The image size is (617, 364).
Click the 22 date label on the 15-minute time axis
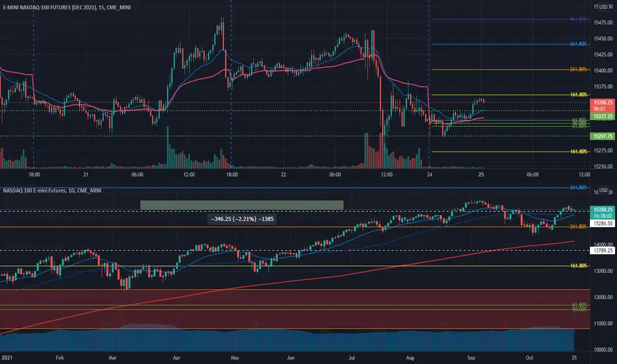coord(283,174)
